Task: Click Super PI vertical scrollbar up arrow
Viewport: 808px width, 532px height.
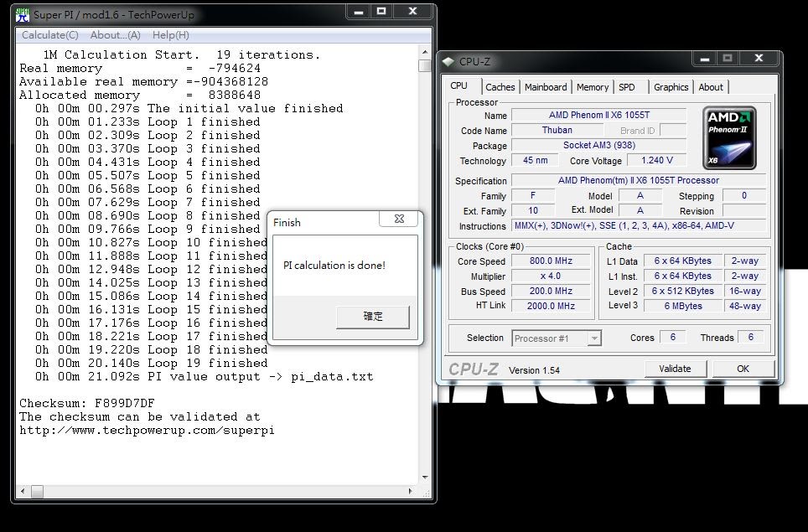Action: 425,52
